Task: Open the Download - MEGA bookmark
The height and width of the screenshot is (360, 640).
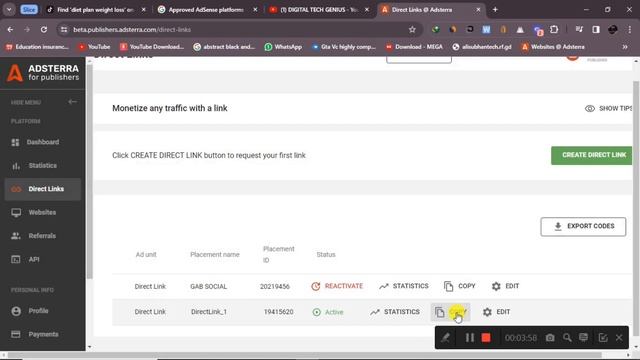Action: tap(414, 47)
